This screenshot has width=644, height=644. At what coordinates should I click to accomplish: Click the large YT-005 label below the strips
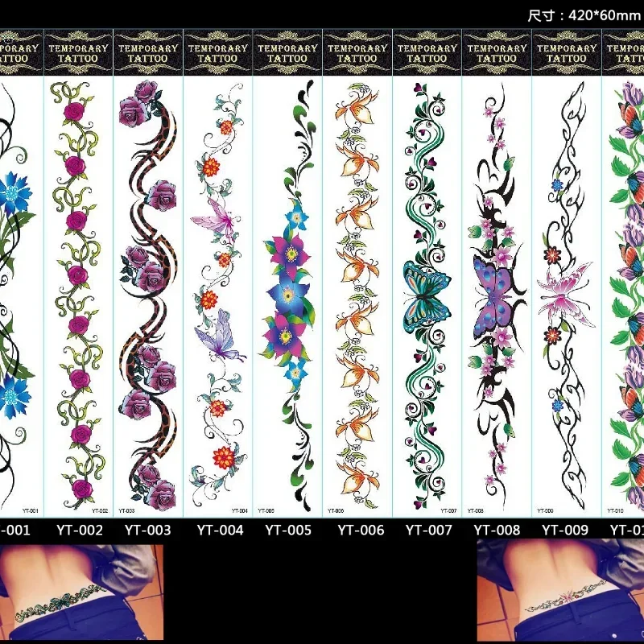288,530
